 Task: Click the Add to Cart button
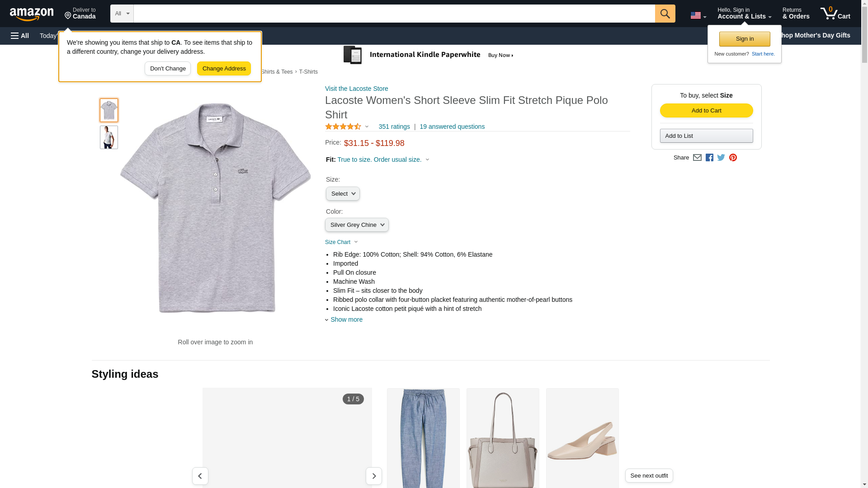click(x=706, y=111)
